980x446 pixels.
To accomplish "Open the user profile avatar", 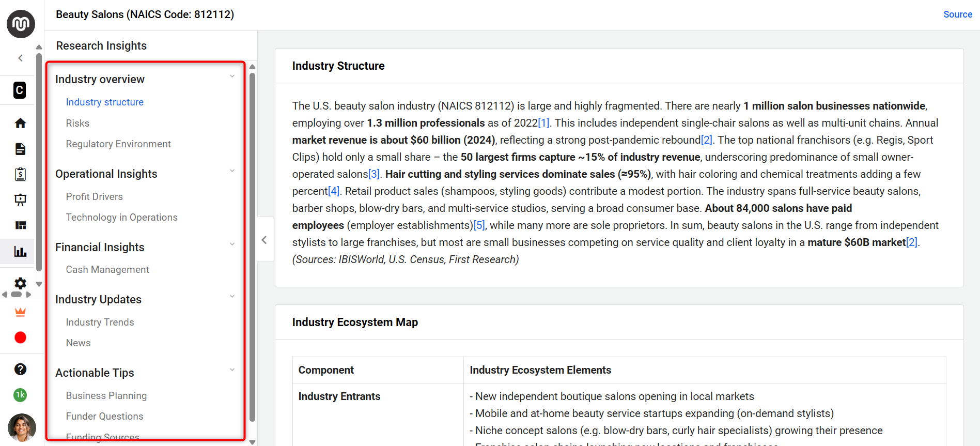I will click(x=22, y=427).
